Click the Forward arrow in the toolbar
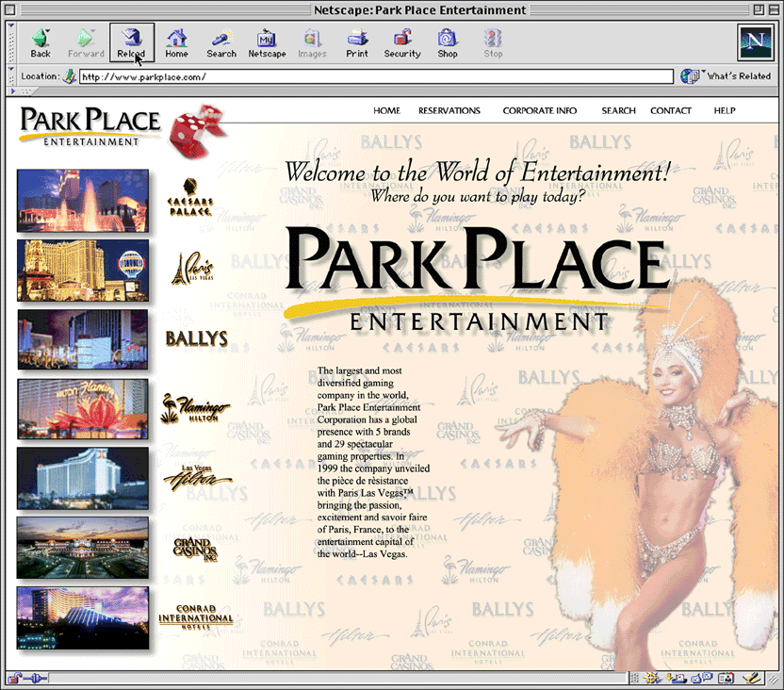This screenshot has width=784, height=690. pyautogui.click(x=86, y=43)
